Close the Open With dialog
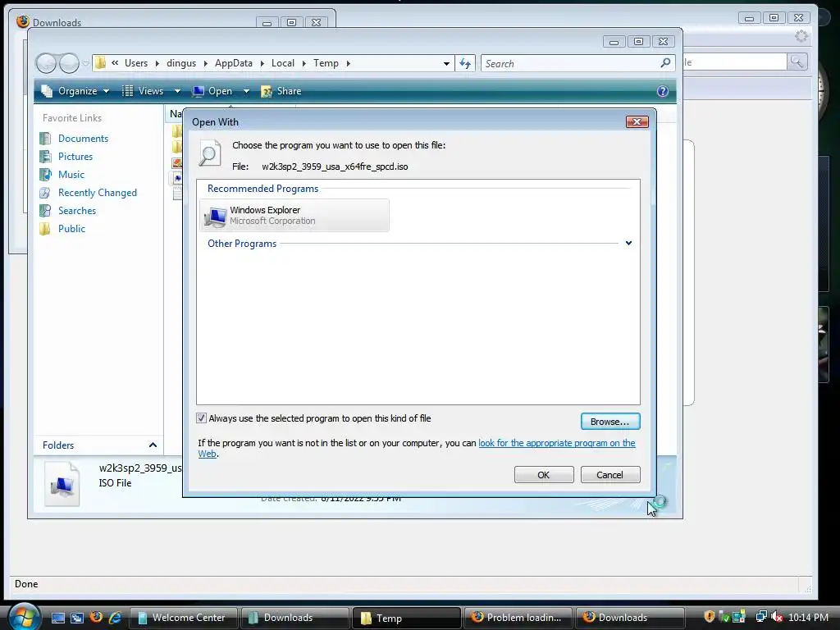This screenshot has height=630, width=840. [x=637, y=122]
